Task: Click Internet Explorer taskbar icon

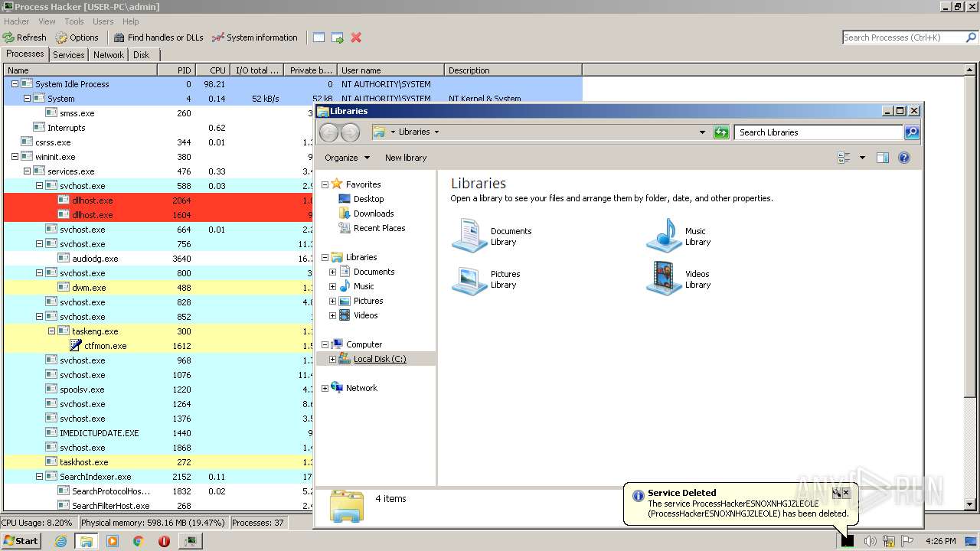Action: click(x=60, y=541)
